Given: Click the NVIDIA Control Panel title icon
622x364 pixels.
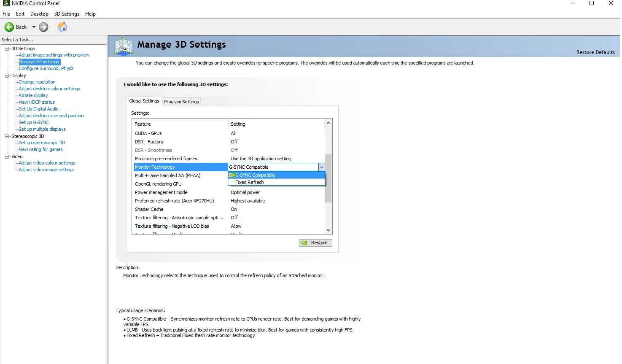Looking at the screenshot, I should (6, 3).
